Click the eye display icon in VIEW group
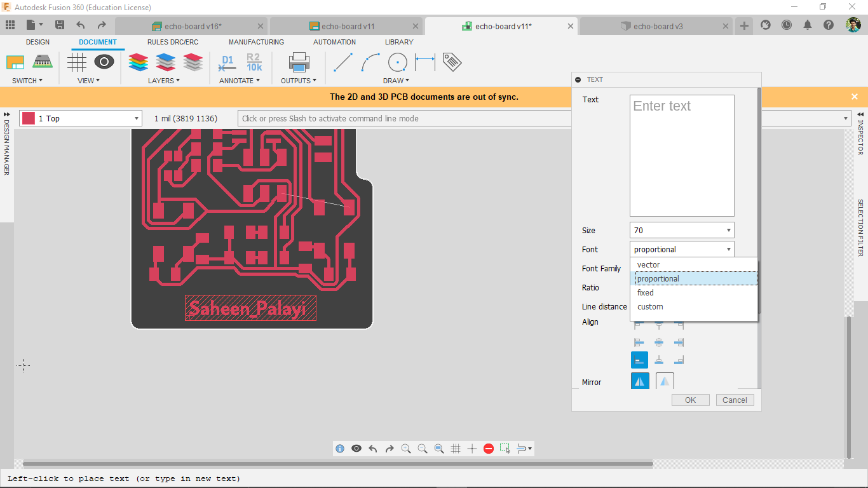This screenshot has width=868, height=488. pos(104,62)
